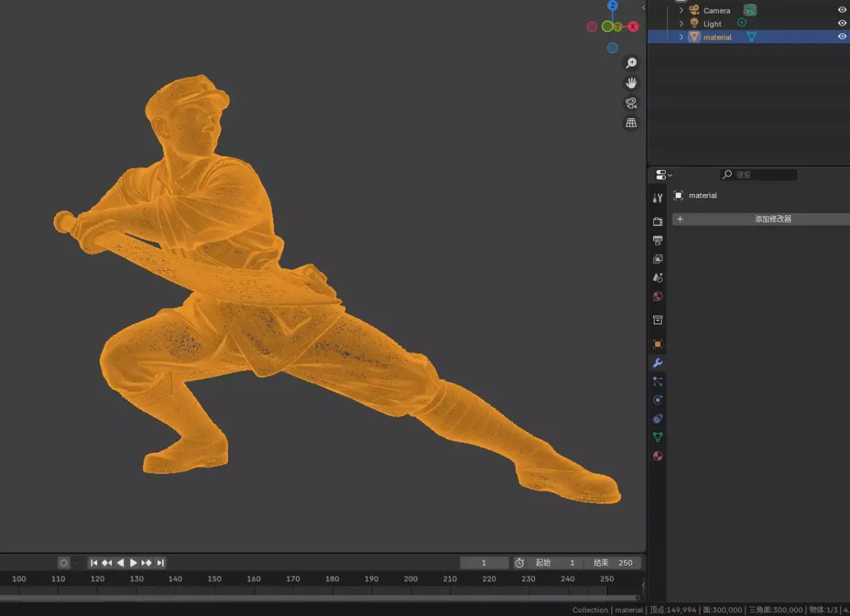Viewport: 850px width, 616px height.
Task: Hide the Camera object in outliner
Action: 842,11
